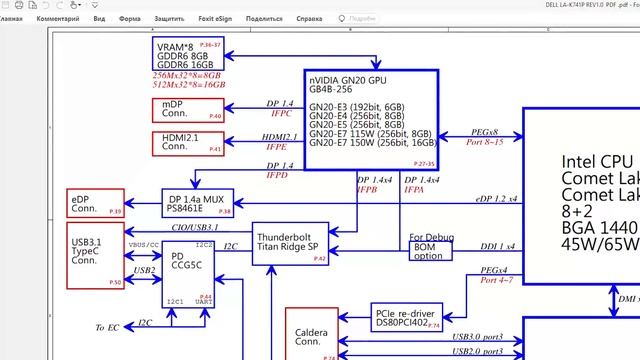Viewport: 640px width, 360px height.
Task: Click the Подробн search field
Action: pos(362,18)
